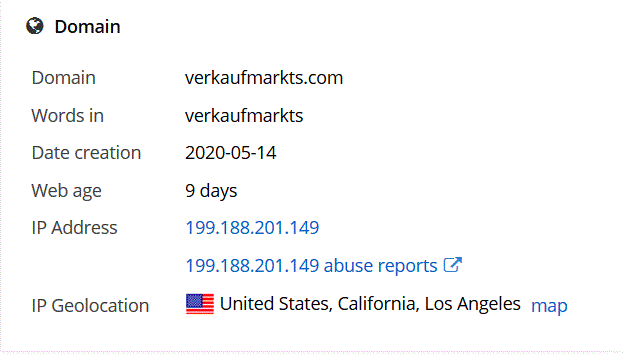Open the 199.188.201.149 abuse reports link
The image size is (624, 360).
point(311,265)
